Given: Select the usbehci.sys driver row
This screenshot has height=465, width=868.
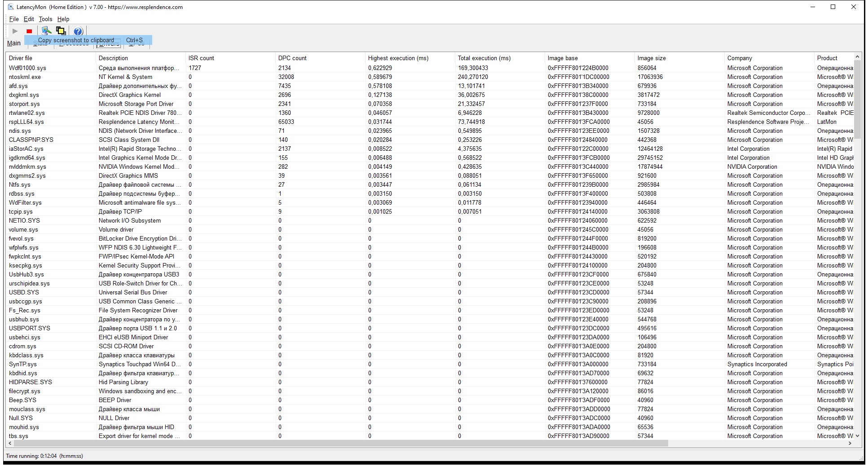Looking at the screenshot, I should coord(430,337).
